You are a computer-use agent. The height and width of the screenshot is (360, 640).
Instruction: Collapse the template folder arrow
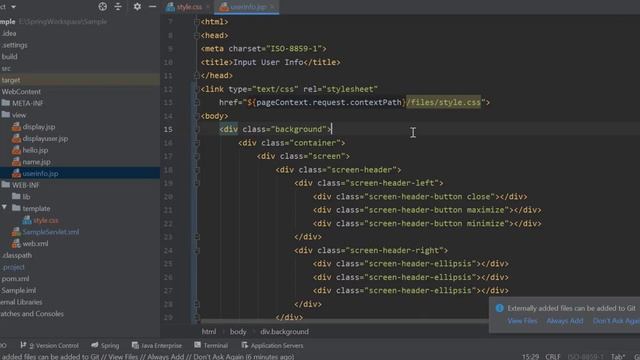click(x=4, y=208)
